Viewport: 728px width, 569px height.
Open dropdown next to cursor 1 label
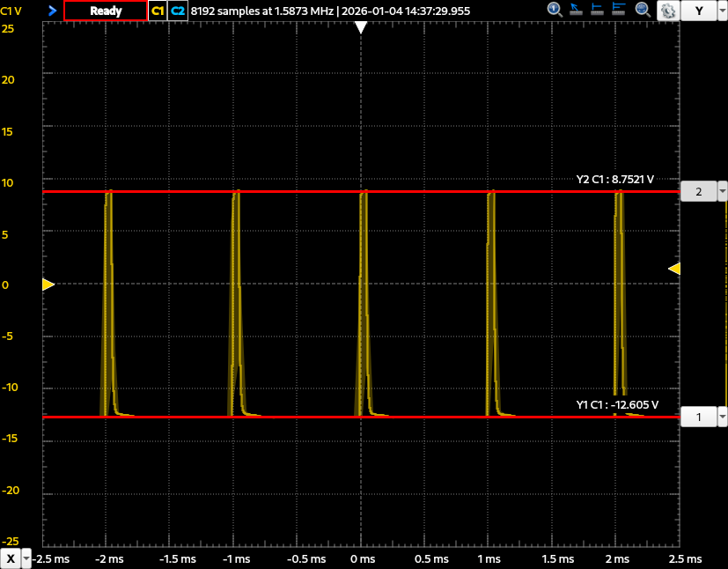point(722,417)
